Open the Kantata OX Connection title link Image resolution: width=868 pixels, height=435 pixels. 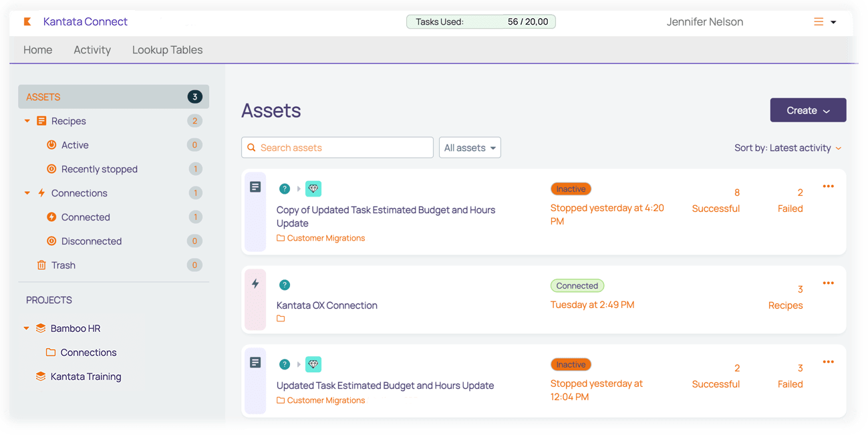click(327, 305)
